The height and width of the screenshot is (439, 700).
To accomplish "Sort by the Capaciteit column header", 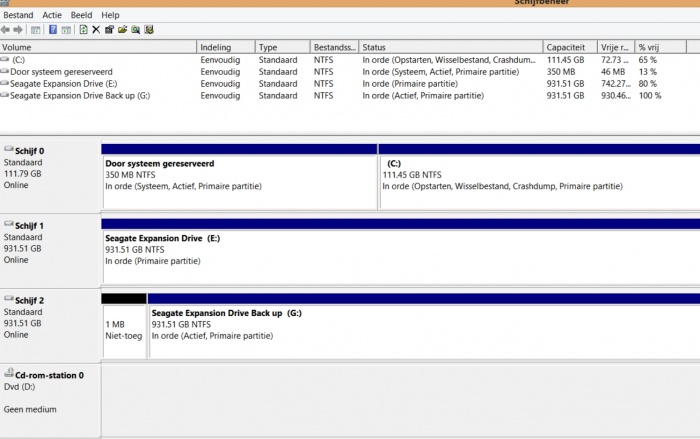I will click(570, 47).
